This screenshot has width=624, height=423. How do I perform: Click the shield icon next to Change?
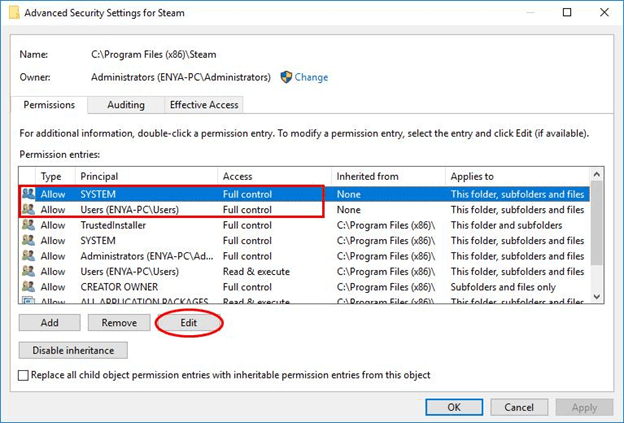pyautogui.click(x=286, y=77)
